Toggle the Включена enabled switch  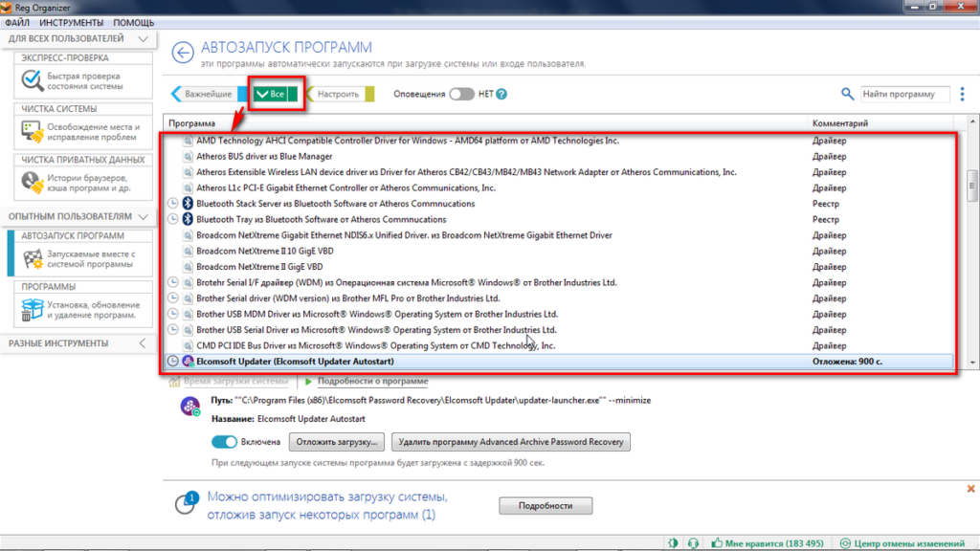[224, 442]
